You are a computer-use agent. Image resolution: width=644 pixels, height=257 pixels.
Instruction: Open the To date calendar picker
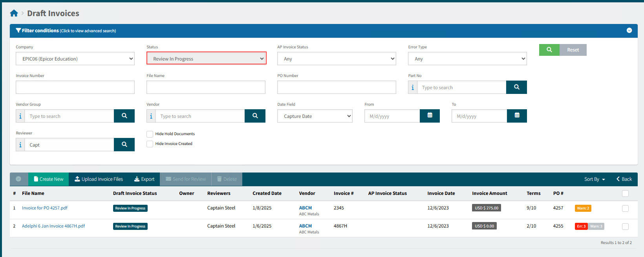517,116
